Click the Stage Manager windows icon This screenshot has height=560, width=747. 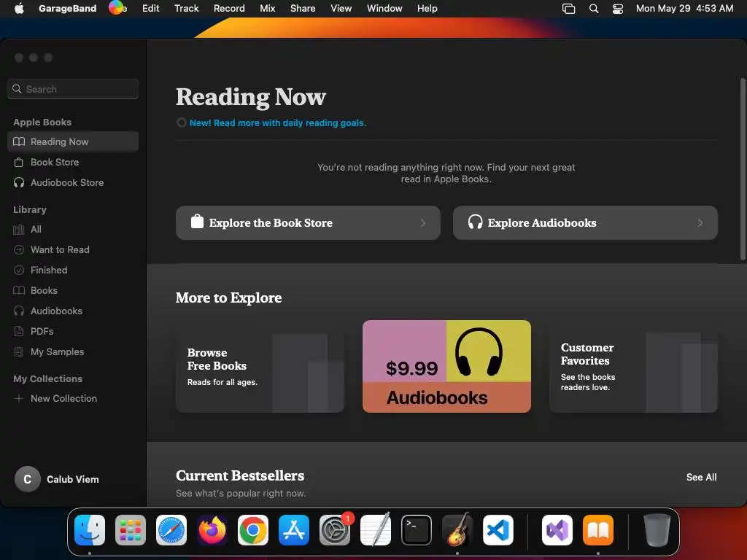[568, 9]
